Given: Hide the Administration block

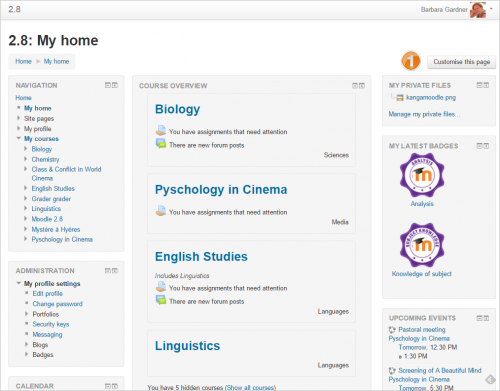Looking at the screenshot, I should 108,271.
